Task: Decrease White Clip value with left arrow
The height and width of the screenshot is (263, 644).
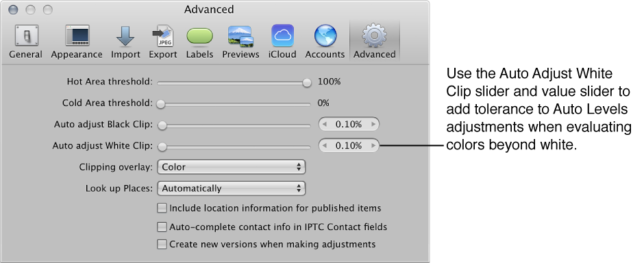Action: [325, 146]
